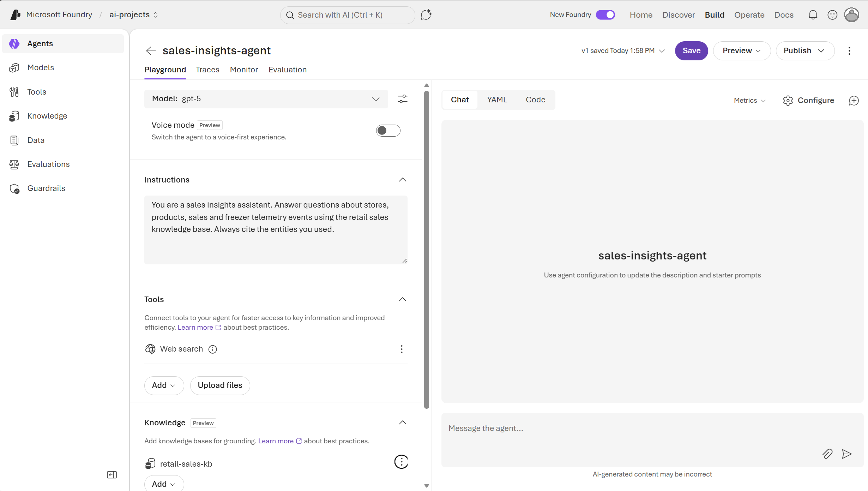Click the Upload files button
Viewport: 868px width, 491px height.
(x=220, y=385)
